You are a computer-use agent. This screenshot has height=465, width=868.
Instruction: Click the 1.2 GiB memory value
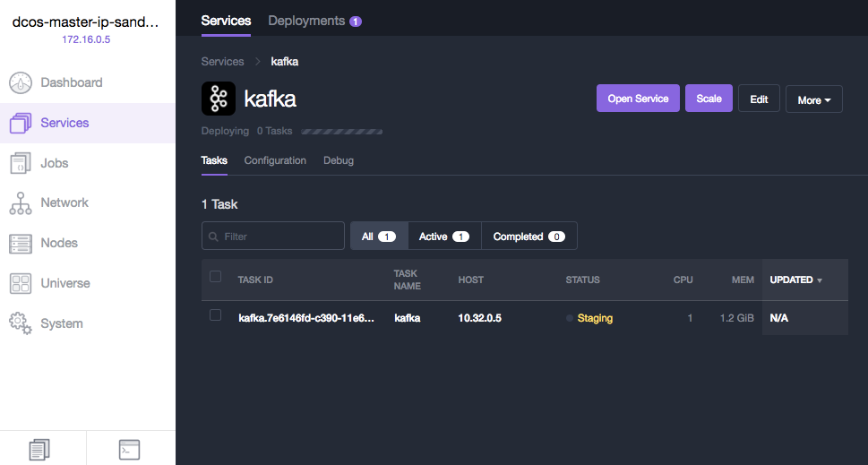737,318
